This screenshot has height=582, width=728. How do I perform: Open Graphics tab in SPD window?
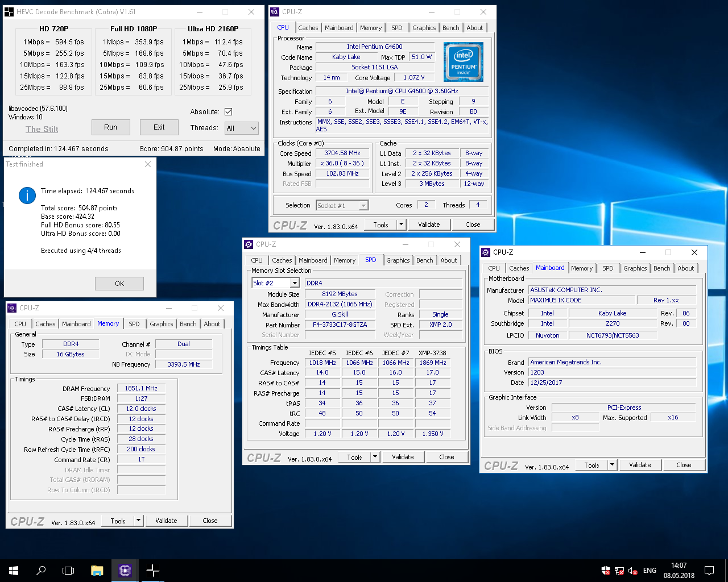coord(398,260)
